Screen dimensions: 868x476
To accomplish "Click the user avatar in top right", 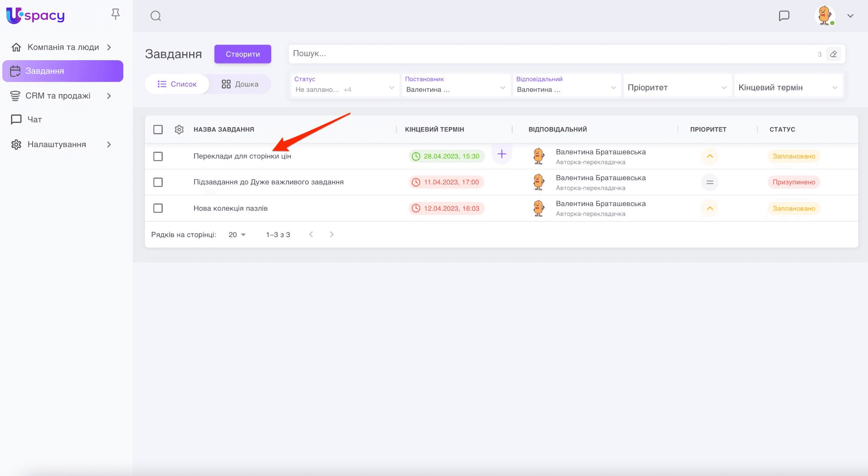I will tap(824, 16).
